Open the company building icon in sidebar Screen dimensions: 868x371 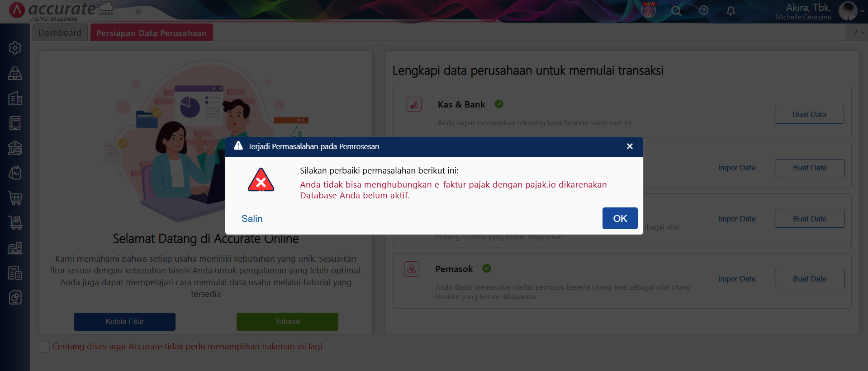click(15, 99)
